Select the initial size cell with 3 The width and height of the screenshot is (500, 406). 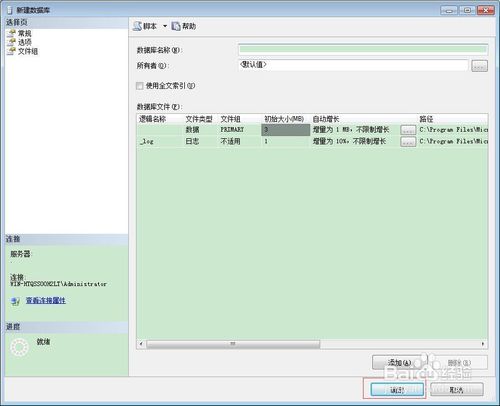[286, 130]
